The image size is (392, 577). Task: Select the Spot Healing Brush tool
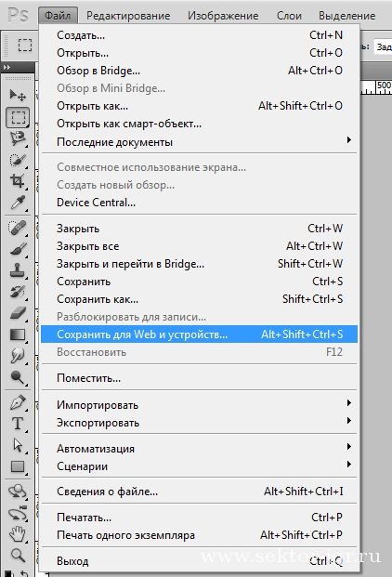pyautogui.click(x=18, y=228)
